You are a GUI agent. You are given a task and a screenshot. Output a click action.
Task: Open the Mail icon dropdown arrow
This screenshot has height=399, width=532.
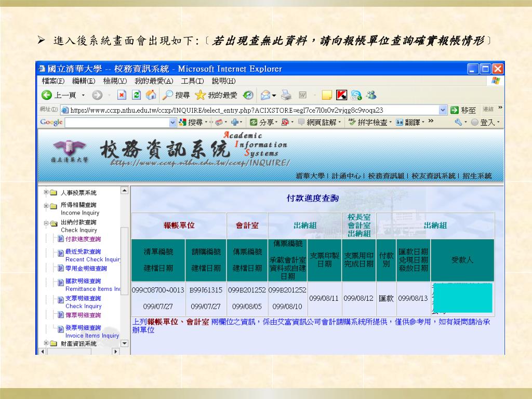pyautogui.click(x=274, y=96)
